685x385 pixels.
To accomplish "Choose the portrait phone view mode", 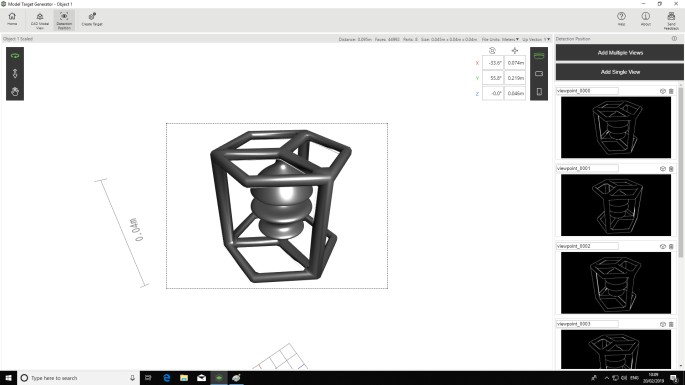I will pyautogui.click(x=539, y=92).
